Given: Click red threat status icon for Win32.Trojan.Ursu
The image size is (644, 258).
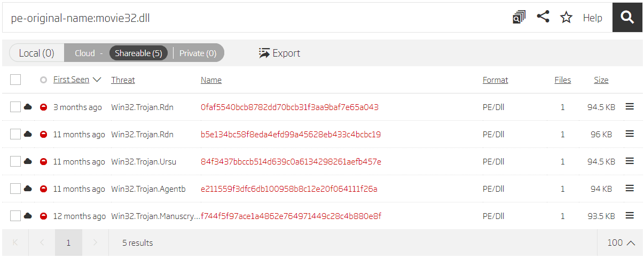Looking at the screenshot, I should coord(44,161).
